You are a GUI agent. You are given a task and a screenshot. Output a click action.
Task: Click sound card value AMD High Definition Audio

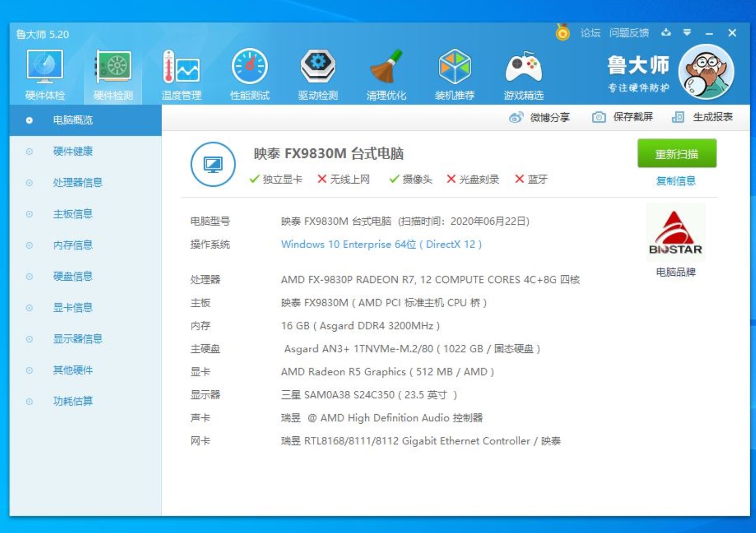[382, 418]
